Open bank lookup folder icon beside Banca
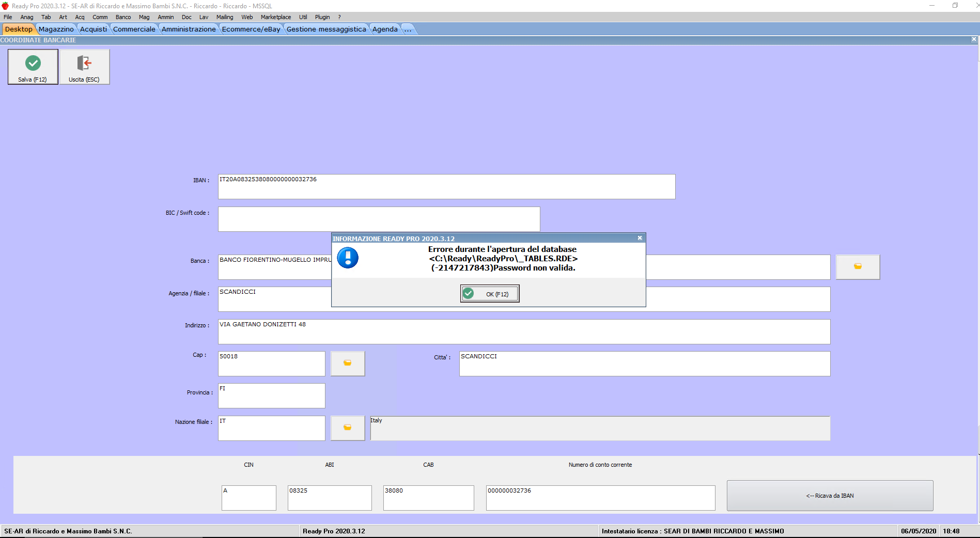Image resolution: width=980 pixels, height=538 pixels. click(858, 266)
